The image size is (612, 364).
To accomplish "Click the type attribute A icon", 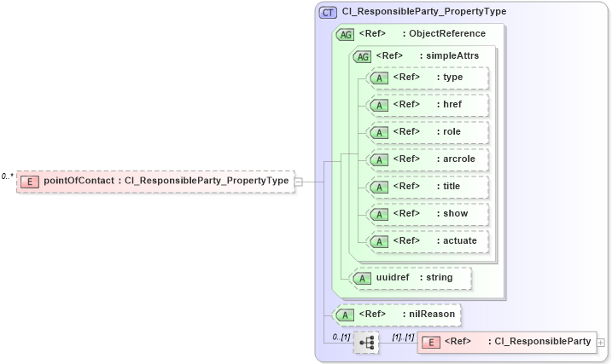I will [x=379, y=78].
